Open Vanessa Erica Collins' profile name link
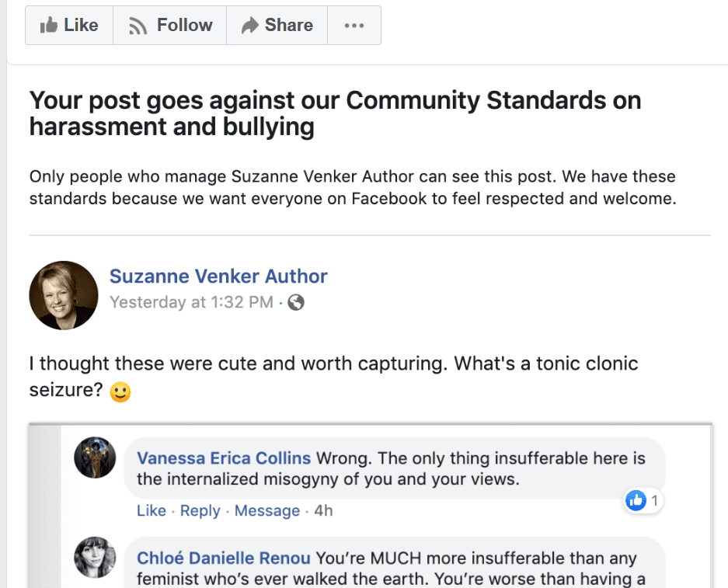This screenshot has height=588, width=728. click(x=224, y=458)
